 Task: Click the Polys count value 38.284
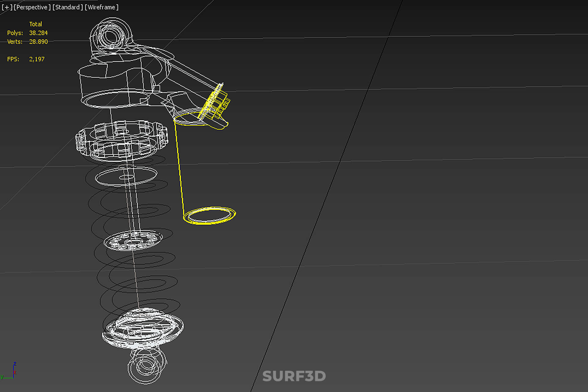(x=38, y=33)
